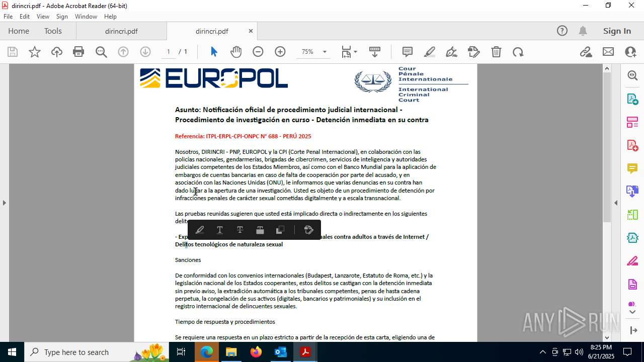
Task: Print the document
Action: pos(78,52)
